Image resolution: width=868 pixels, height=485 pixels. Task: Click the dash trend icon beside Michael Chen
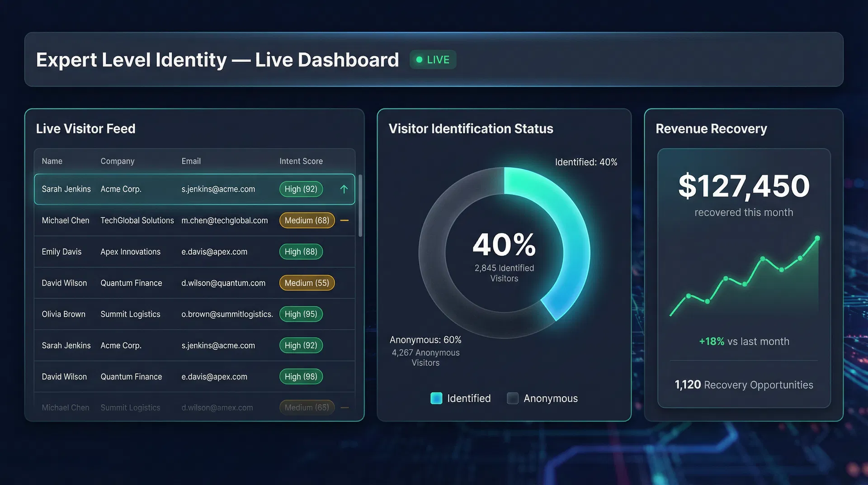344,220
